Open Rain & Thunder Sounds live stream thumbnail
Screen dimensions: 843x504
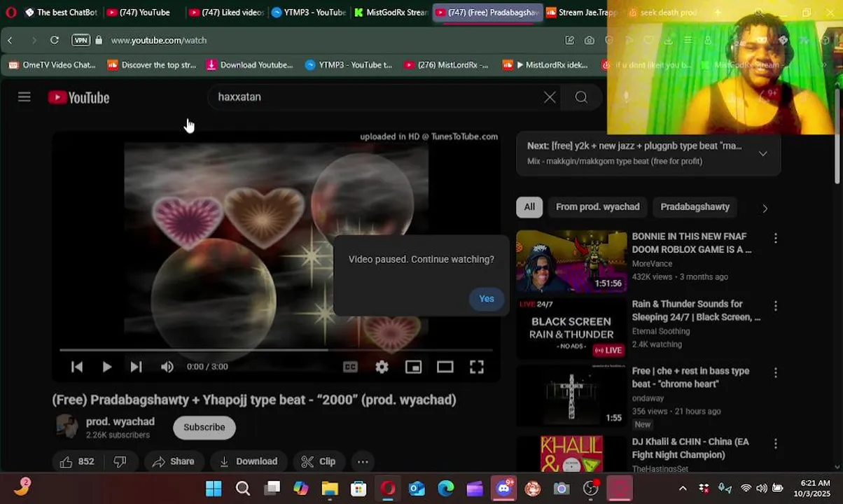click(571, 329)
